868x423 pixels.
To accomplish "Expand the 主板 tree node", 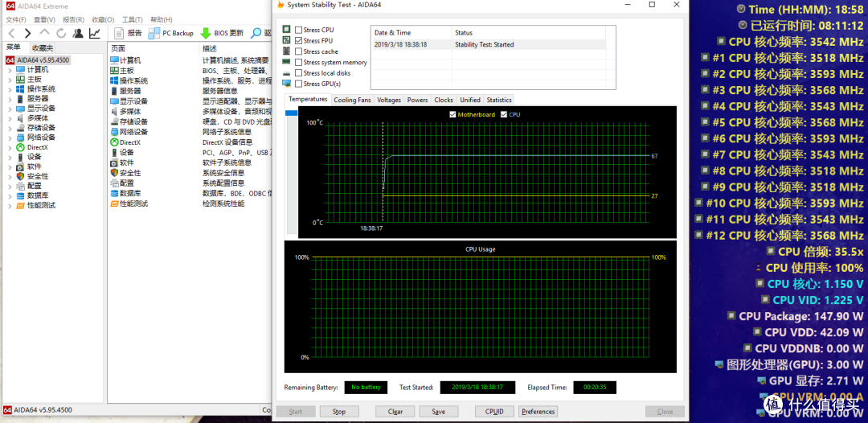I will tap(10, 79).
